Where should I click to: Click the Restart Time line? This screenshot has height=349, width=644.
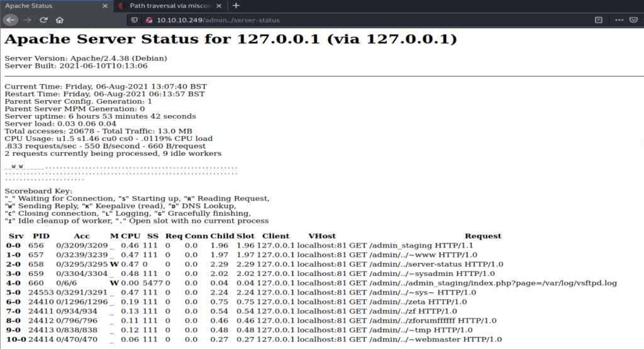pos(104,94)
